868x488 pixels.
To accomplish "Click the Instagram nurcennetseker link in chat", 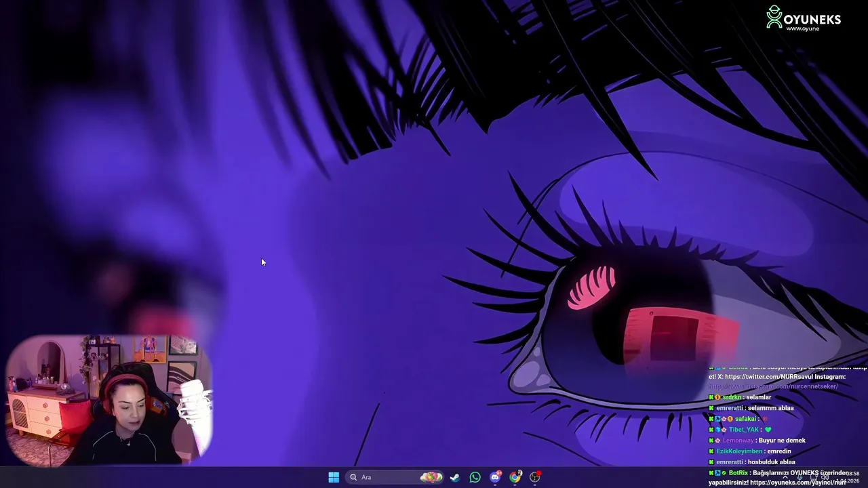I will 773,386.
